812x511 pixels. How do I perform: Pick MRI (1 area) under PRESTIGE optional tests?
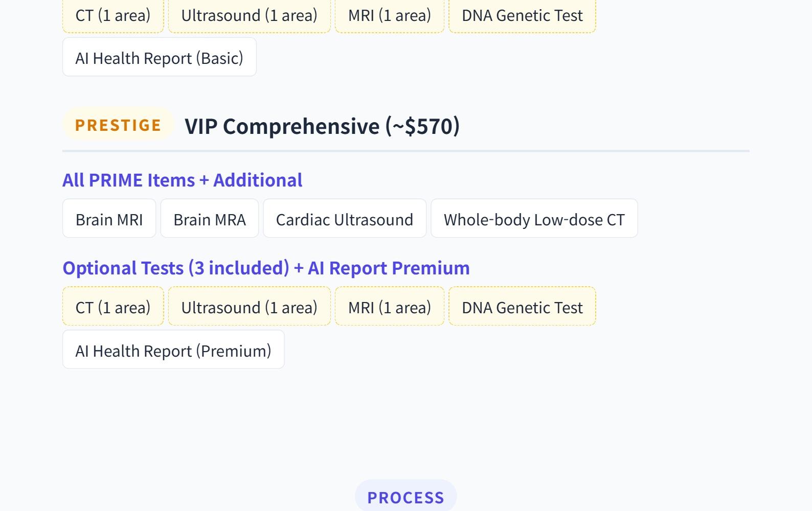click(x=389, y=307)
